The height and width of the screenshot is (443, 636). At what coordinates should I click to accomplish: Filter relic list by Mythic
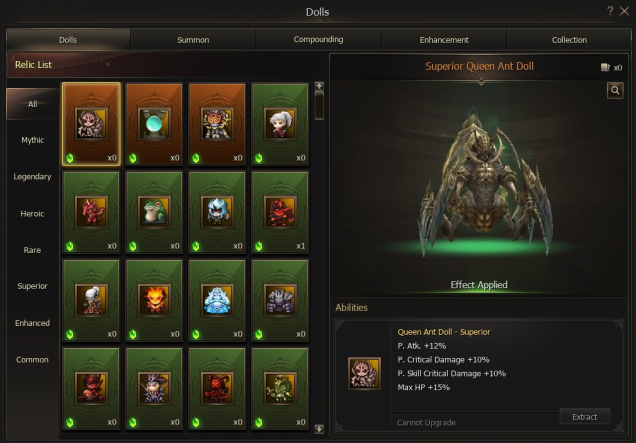pyautogui.click(x=32, y=140)
